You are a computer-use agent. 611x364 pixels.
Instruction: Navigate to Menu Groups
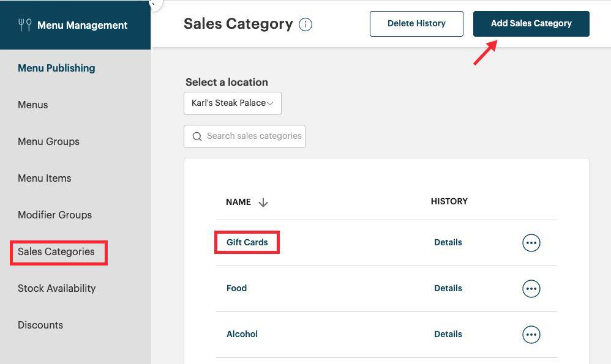(x=48, y=141)
